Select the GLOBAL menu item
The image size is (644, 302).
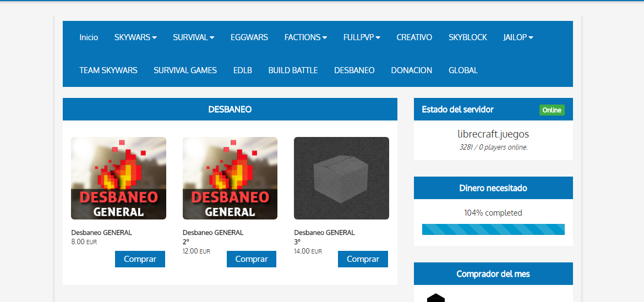pyautogui.click(x=463, y=70)
